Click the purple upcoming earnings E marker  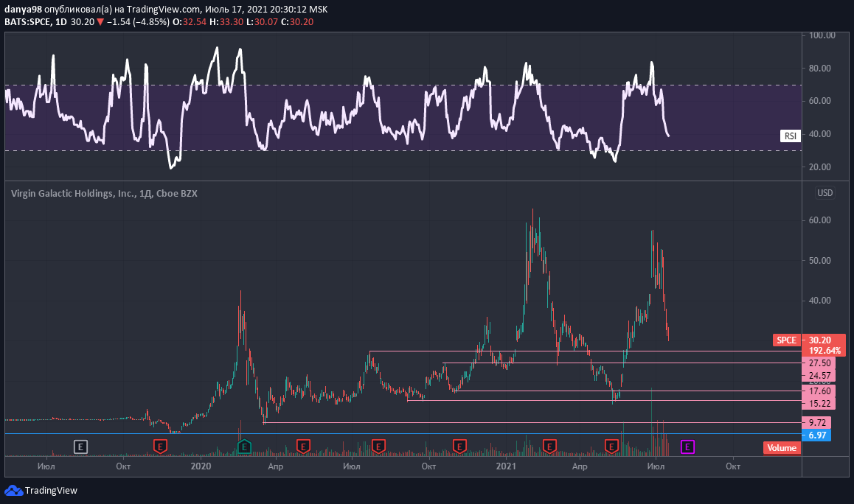pos(687,447)
